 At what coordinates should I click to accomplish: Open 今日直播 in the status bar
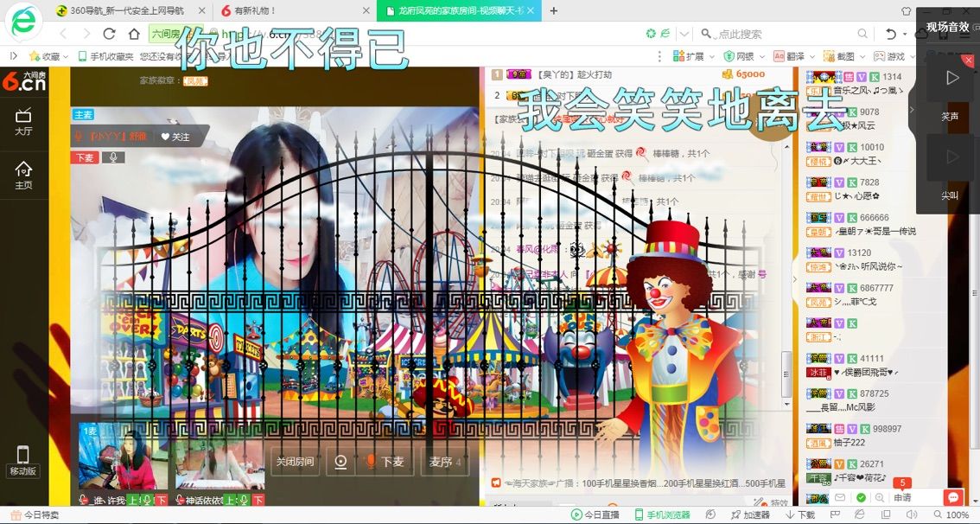595,514
